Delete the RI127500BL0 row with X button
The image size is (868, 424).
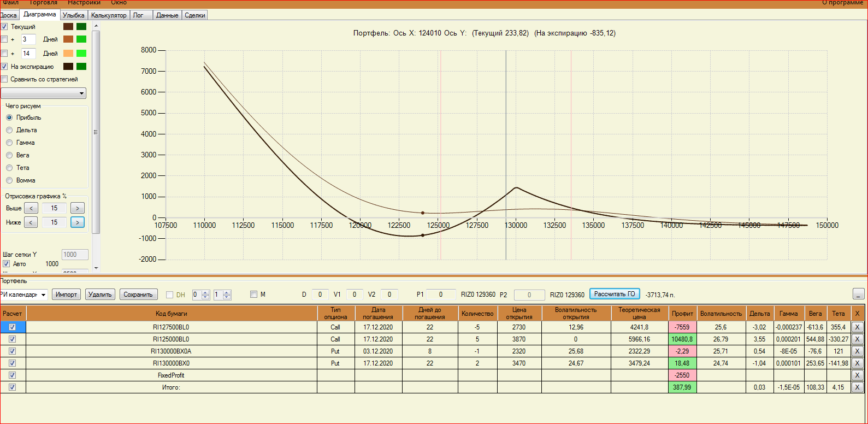point(858,327)
